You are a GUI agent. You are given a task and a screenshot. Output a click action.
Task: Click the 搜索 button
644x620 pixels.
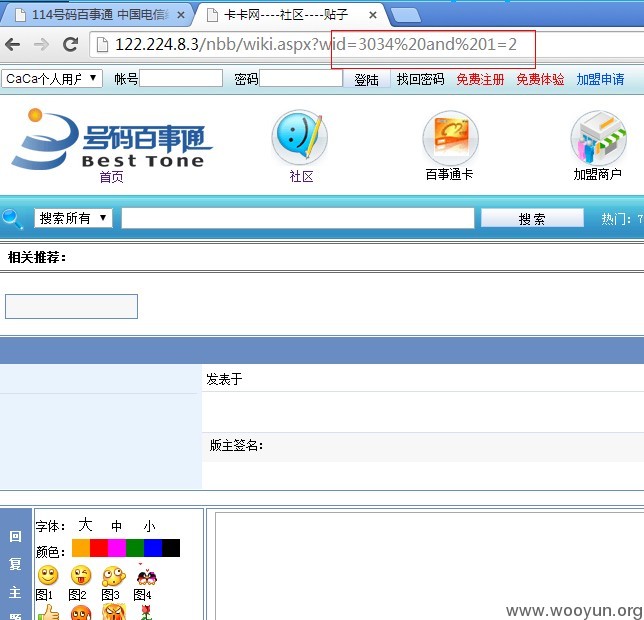point(532,218)
